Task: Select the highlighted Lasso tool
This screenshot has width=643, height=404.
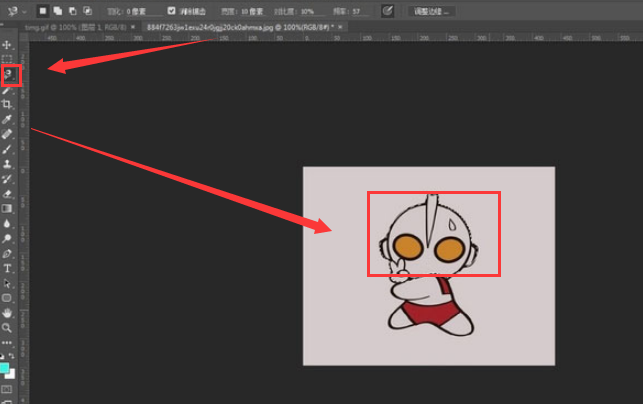Action: click(8, 74)
